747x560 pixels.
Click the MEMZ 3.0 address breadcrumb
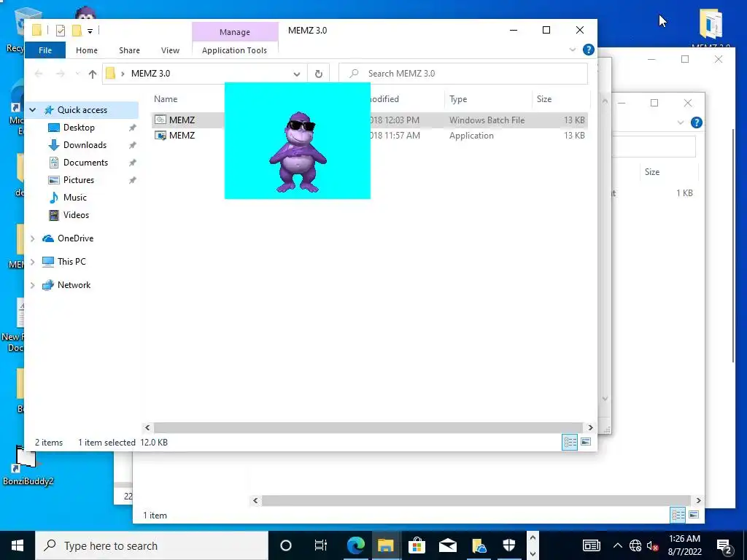pyautogui.click(x=150, y=74)
